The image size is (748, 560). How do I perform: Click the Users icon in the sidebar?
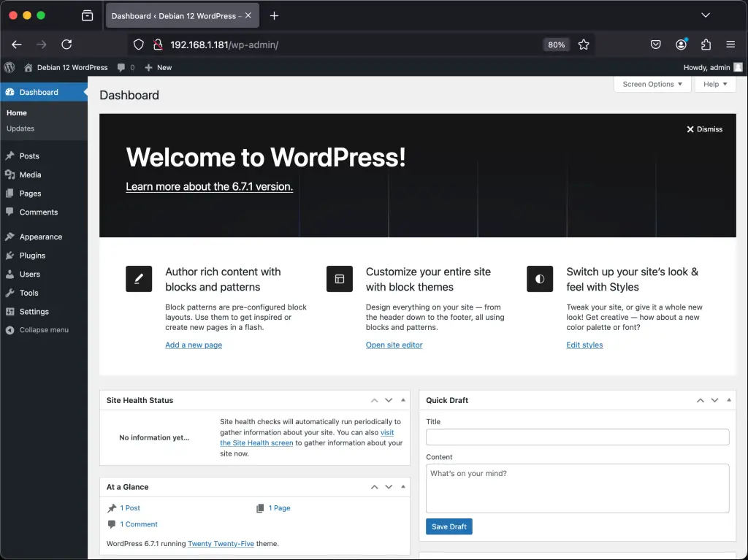pyautogui.click(x=11, y=274)
